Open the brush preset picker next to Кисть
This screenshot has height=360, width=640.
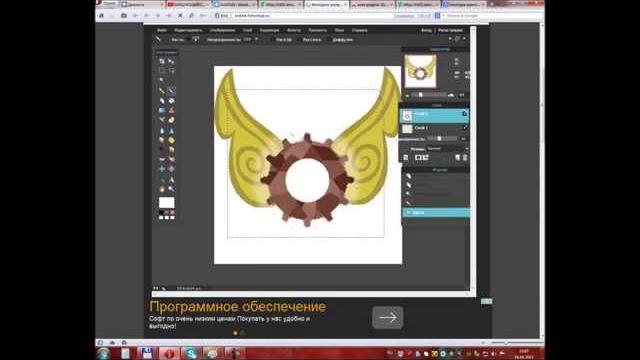click(196, 40)
